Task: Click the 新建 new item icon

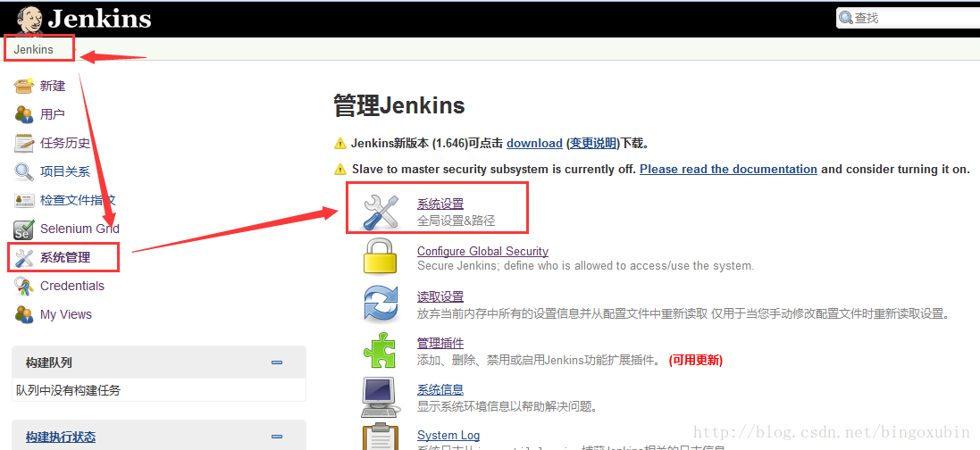Action: (24, 86)
